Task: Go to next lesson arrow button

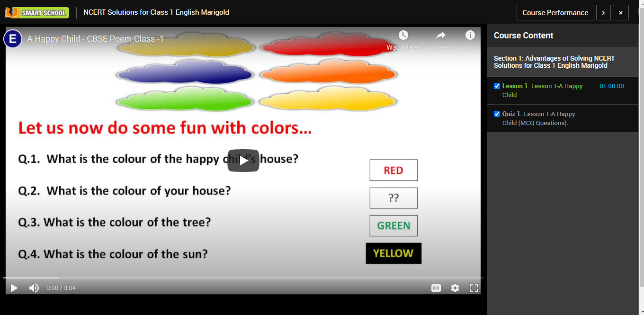Action: pyautogui.click(x=603, y=13)
